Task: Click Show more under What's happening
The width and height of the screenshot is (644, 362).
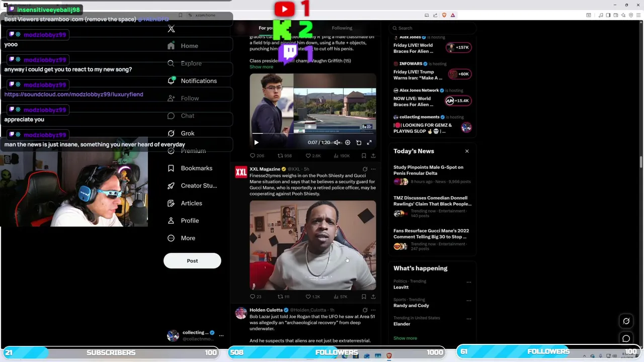Action: pyautogui.click(x=405, y=338)
